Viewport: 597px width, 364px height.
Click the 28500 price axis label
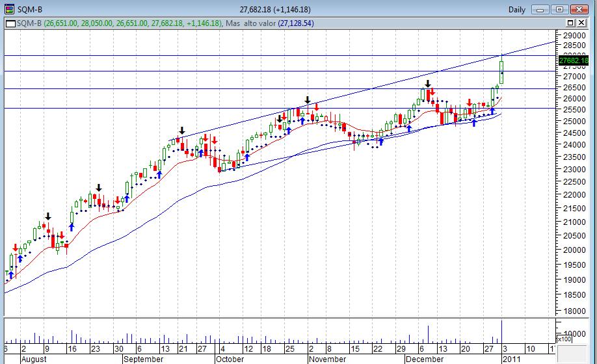[574, 45]
